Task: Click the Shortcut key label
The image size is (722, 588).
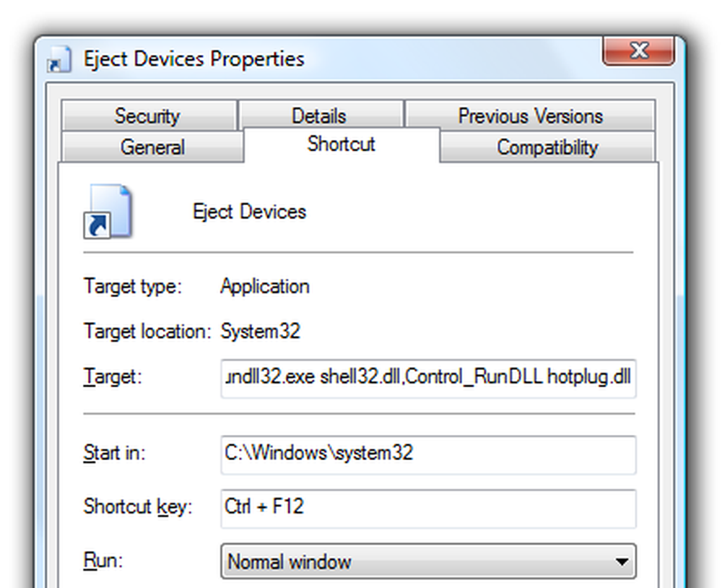Action: click(137, 507)
